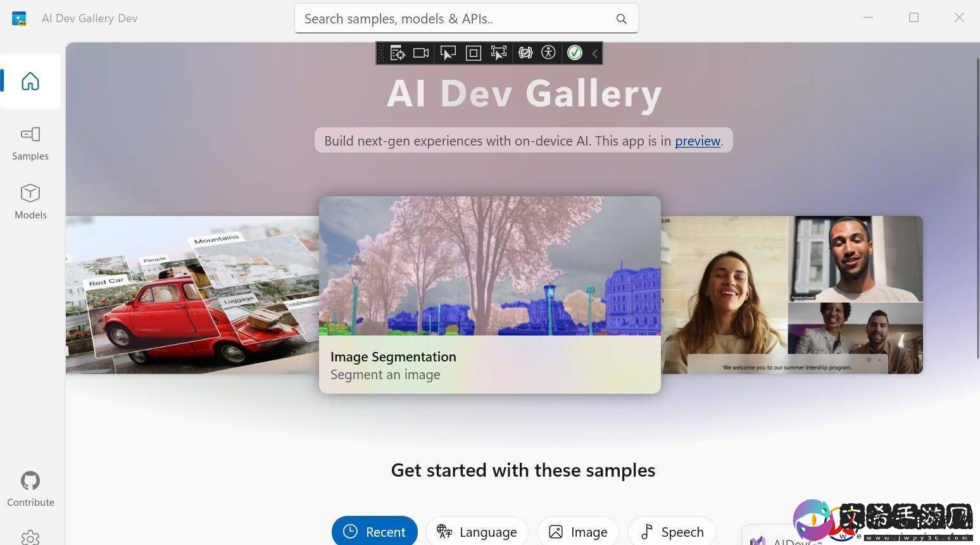The height and width of the screenshot is (545, 980).
Task: Run the accessibility scan icon
Action: (x=548, y=53)
